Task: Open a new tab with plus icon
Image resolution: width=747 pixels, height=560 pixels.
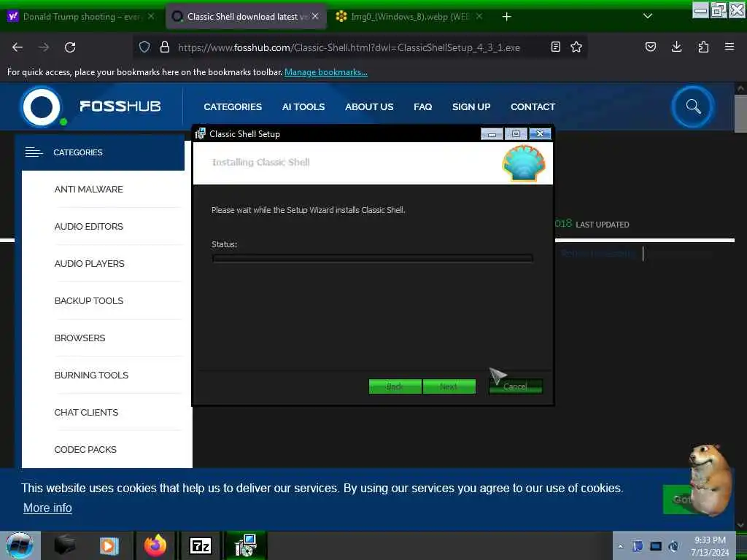Action: (507, 17)
